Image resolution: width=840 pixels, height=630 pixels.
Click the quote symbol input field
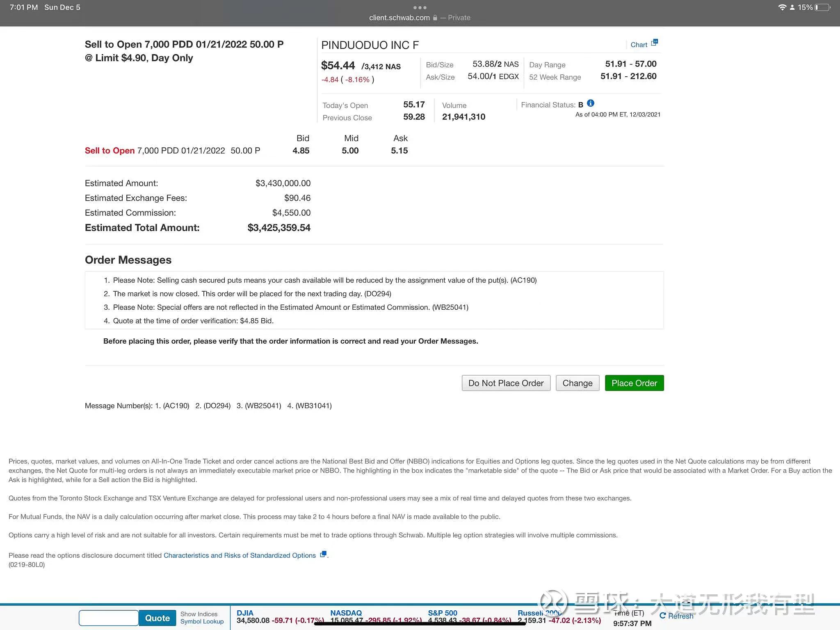click(x=109, y=618)
